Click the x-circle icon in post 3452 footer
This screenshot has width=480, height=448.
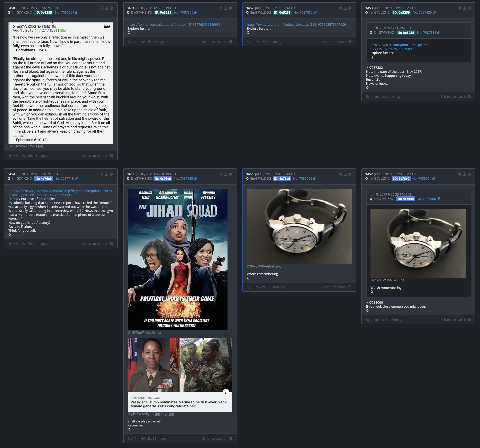350,42
